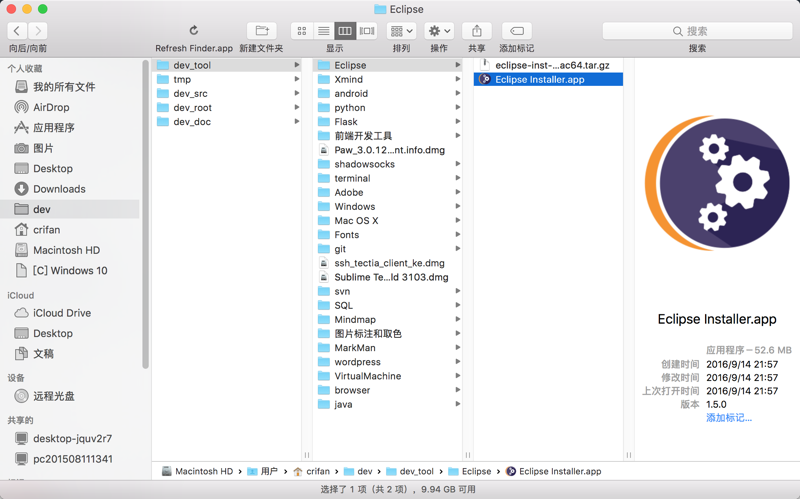Open the iCloud Desktop sidebar item

click(69, 333)
